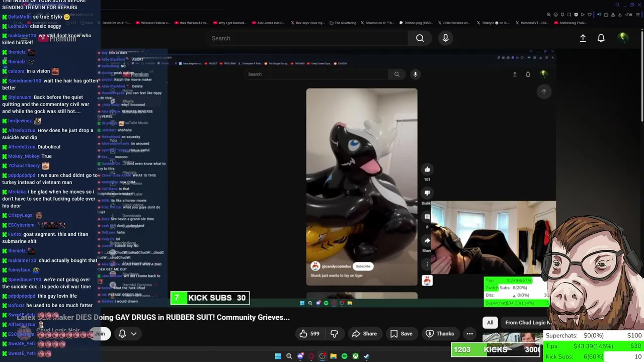Open the 'Why I got banned...' bookmark

[229, 23]
